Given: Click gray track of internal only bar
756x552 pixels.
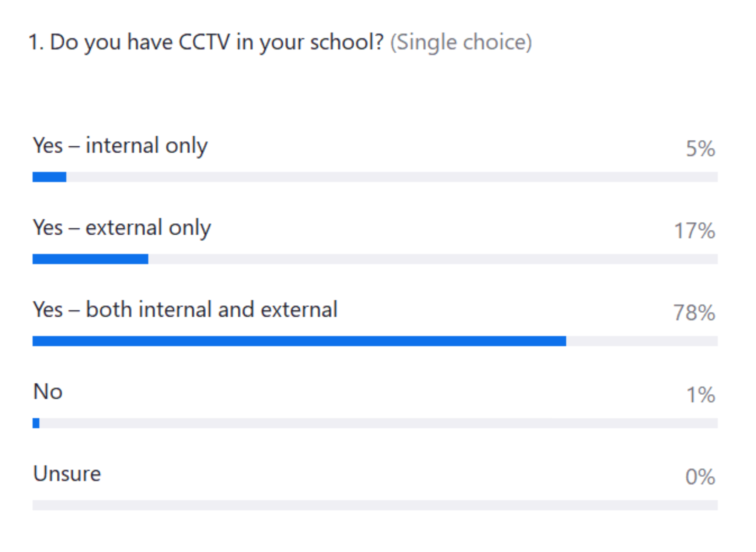Looking at the screenshot, I should [x=392, y=177].
